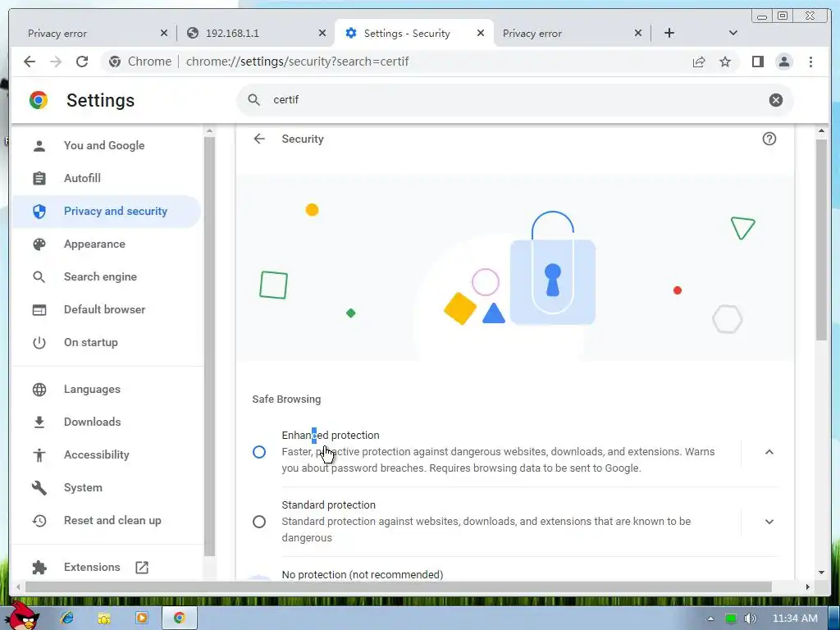Click the Default browser window icon
The width and height of the screenshot is (840, 630).
(x=39, y=309)
